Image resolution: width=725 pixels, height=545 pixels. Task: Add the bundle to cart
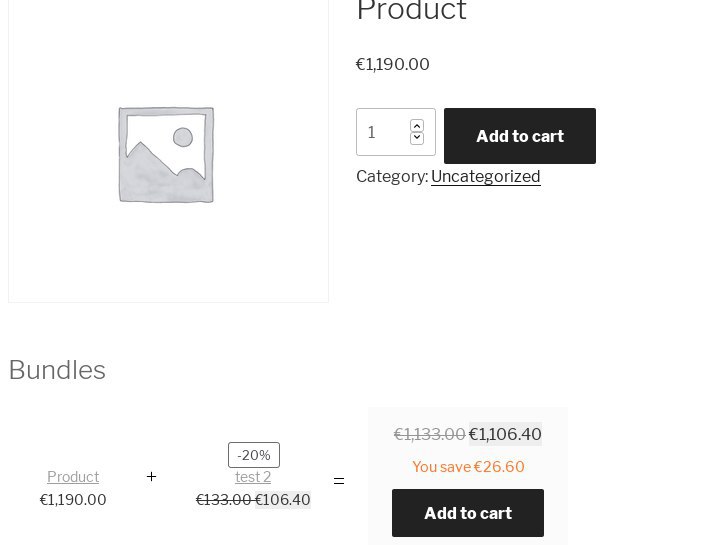[468, 513]
